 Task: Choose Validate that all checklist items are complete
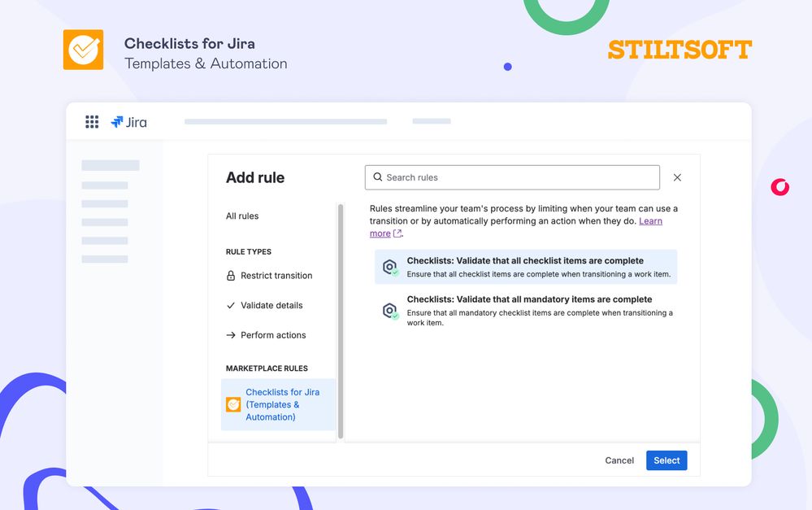526,267
